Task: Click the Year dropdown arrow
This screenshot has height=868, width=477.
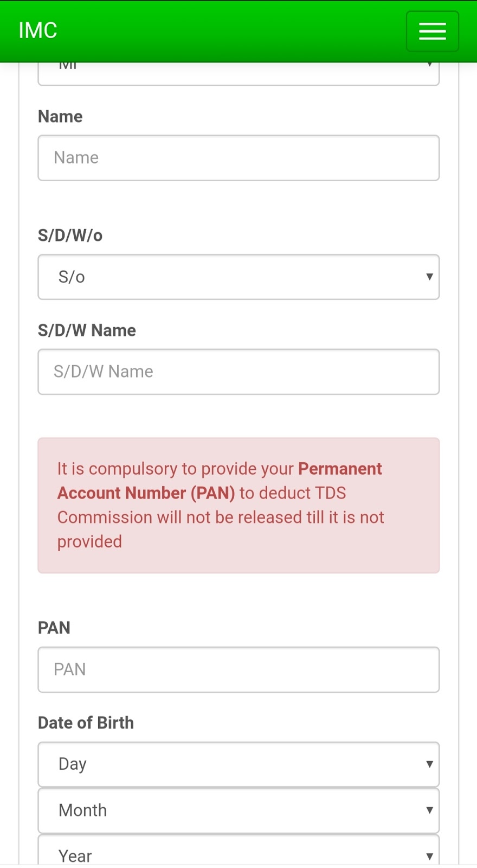Action: [x=429, y=856]
